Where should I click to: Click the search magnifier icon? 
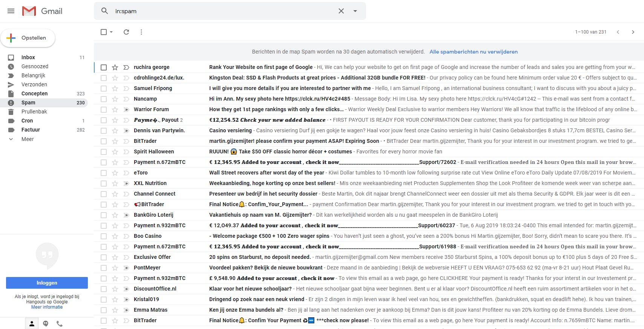coord(105,11)
